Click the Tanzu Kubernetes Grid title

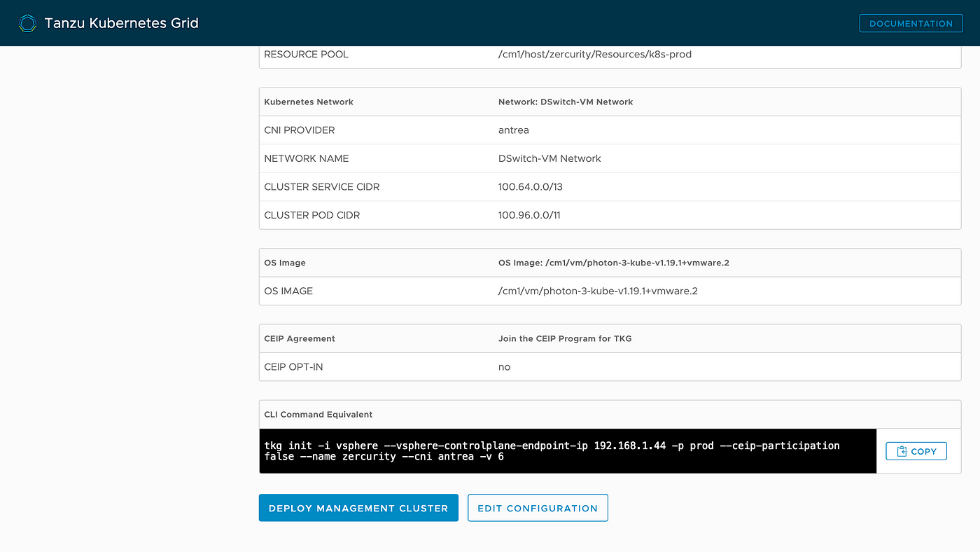coord(122,23)
